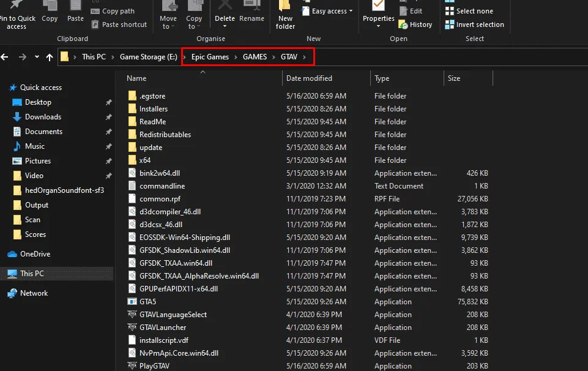588x371 pixels.
Task: Open Downloads in navigation pane
Action: 43,117
